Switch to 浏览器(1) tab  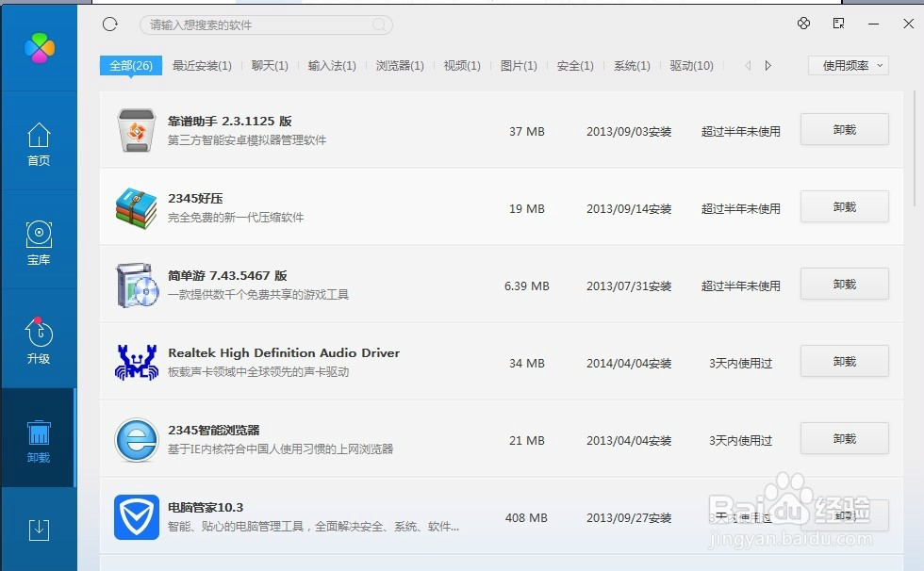[400, 65]
